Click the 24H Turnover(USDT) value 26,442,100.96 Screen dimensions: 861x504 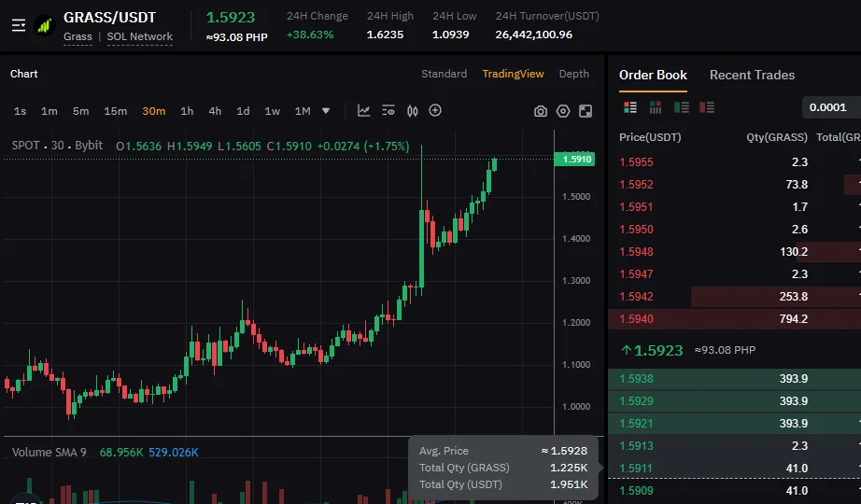pos(534,35)
